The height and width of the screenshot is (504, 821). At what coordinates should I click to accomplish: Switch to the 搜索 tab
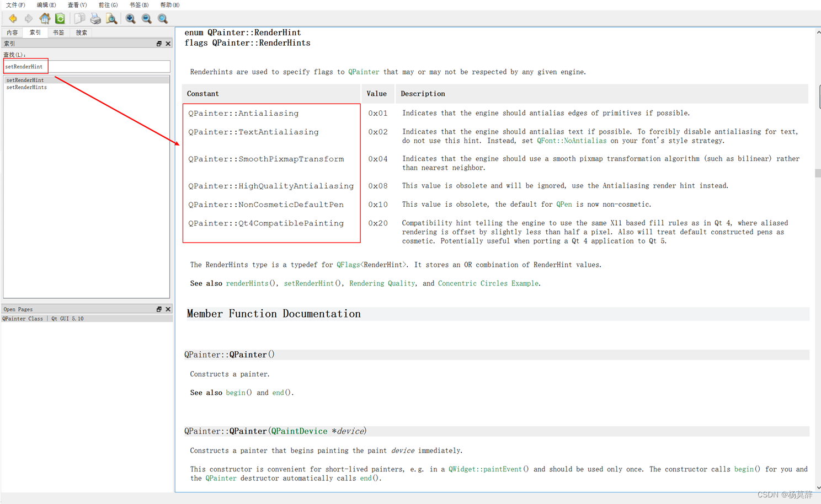point(82,33)
